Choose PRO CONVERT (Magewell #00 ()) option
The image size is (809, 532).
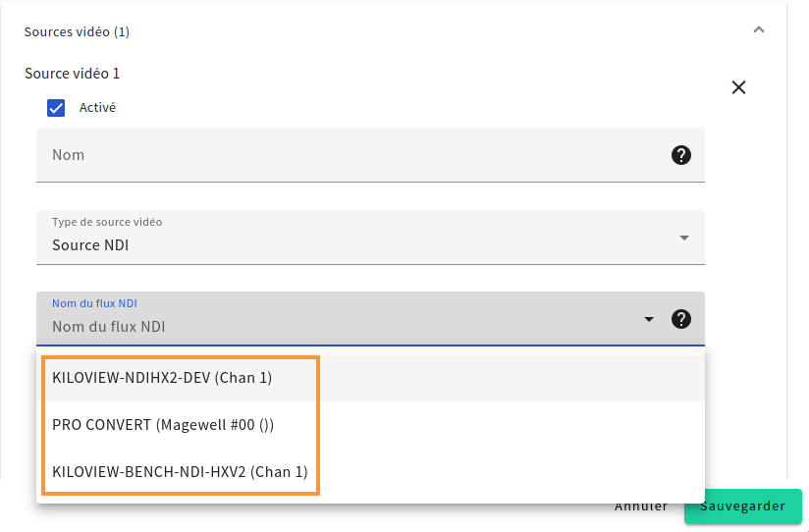(370, 425)
